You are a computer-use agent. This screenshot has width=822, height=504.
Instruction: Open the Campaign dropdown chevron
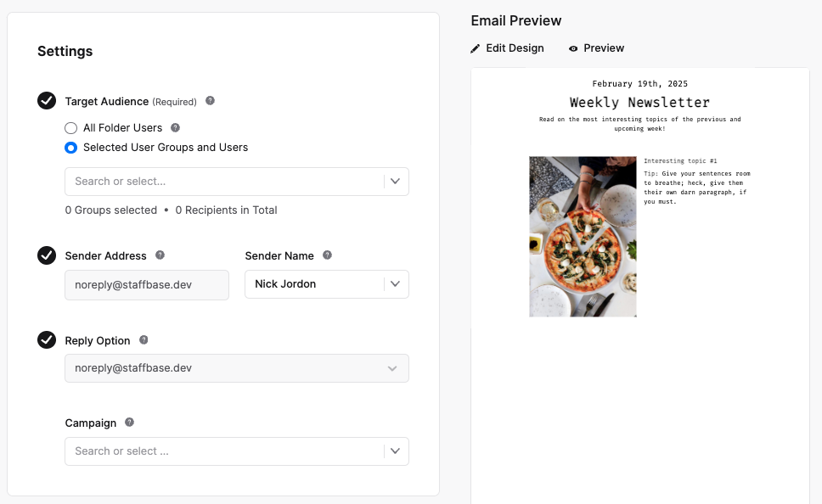click(x=395, y=451)
